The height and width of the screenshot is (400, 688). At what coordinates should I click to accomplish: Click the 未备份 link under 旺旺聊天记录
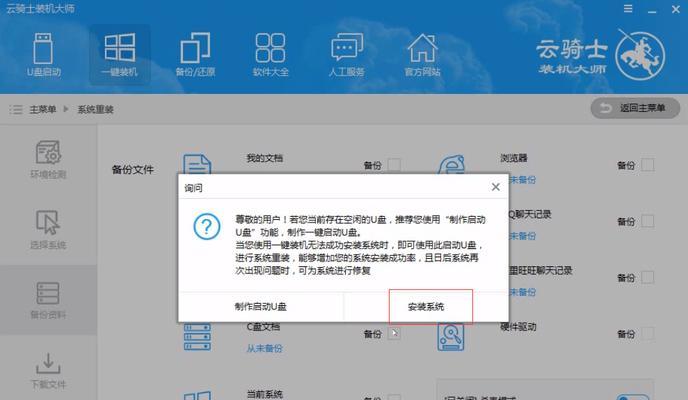[523, 292]
